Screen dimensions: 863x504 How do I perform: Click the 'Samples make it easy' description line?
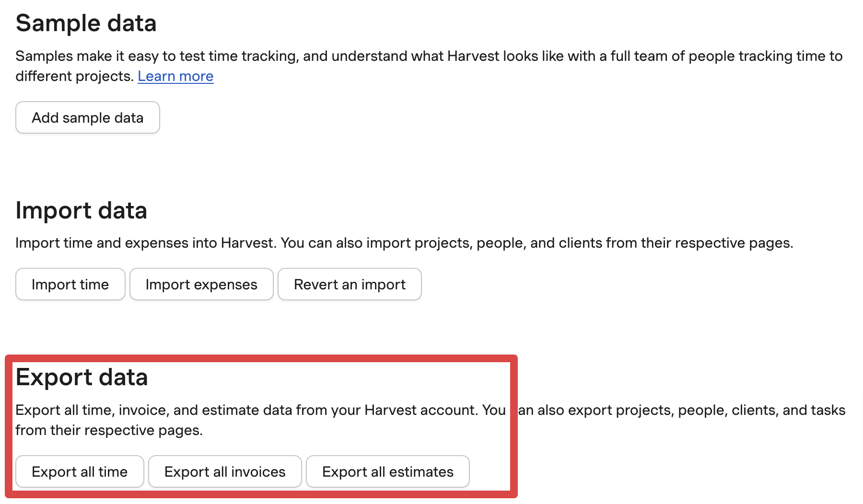pyautogui.click(x=429, y=56)
